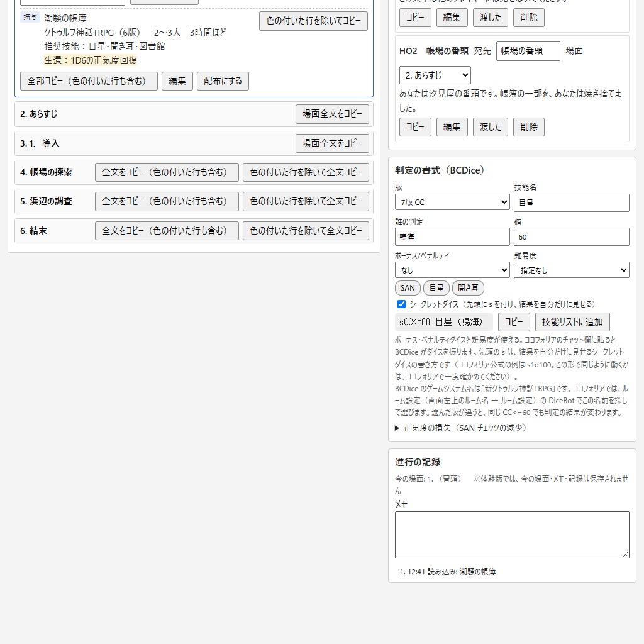Click 渡した in the top handout card
644x644 pixels.
pos(491,18)
